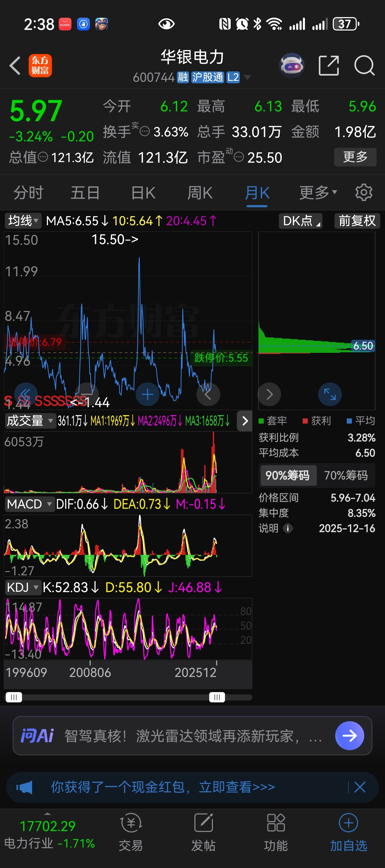Image resolution: width=385 pixels, height=868 pixels.
Task: Open the 东方财富 logo home icon
Action: click(x=40, y=65)
